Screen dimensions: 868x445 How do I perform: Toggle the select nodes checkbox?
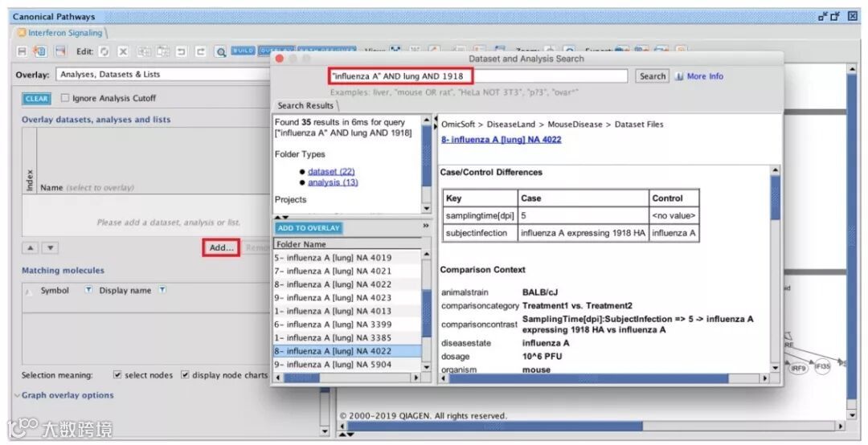pyautogui.click(x=117, y=374)
